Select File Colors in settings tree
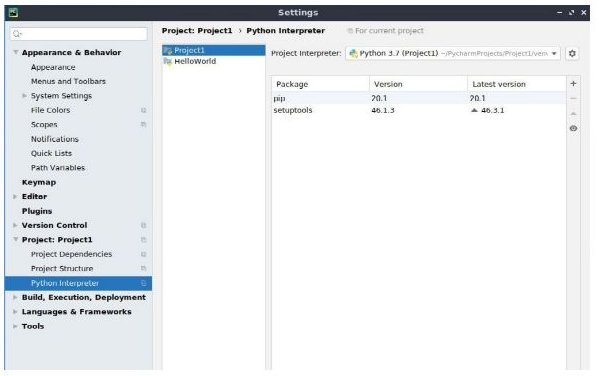 tap(50, 110)
